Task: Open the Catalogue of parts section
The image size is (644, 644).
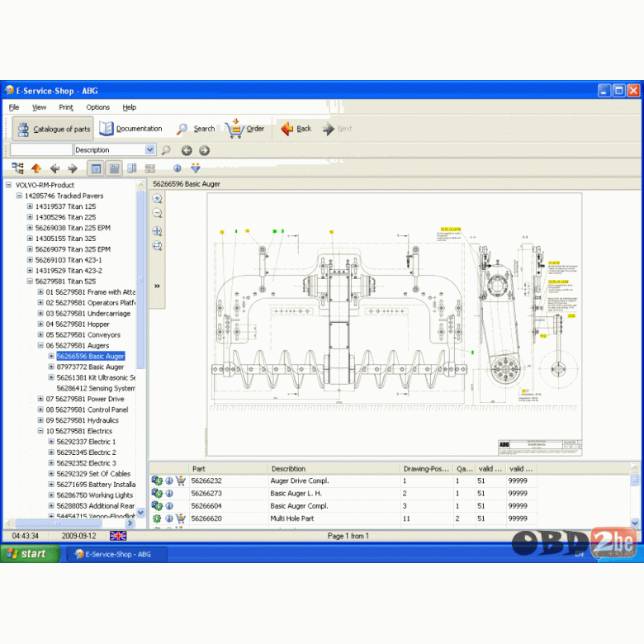Action: [53, 129]
